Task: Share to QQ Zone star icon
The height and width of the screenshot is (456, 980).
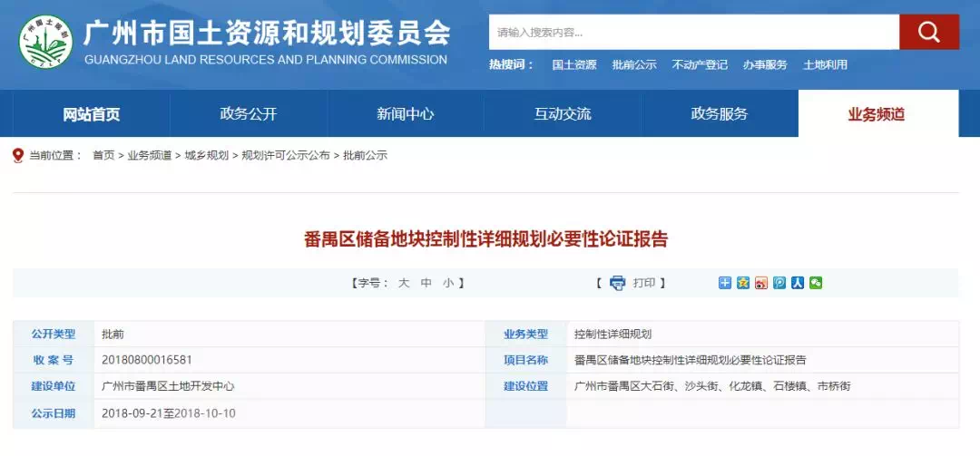Action: point(742,283)
